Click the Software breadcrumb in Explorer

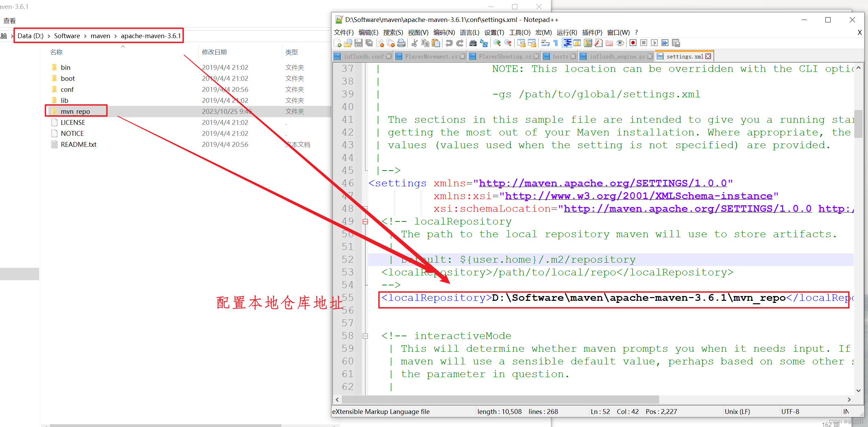point(67,36)
